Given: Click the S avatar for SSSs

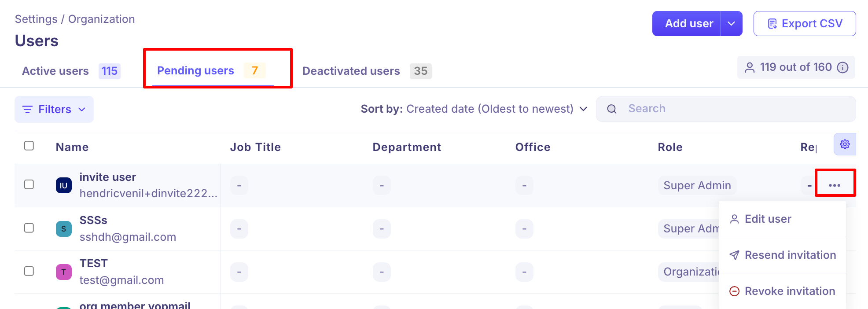Looking at the screenshot, I should pyautogui.click(x=64, y=229).
